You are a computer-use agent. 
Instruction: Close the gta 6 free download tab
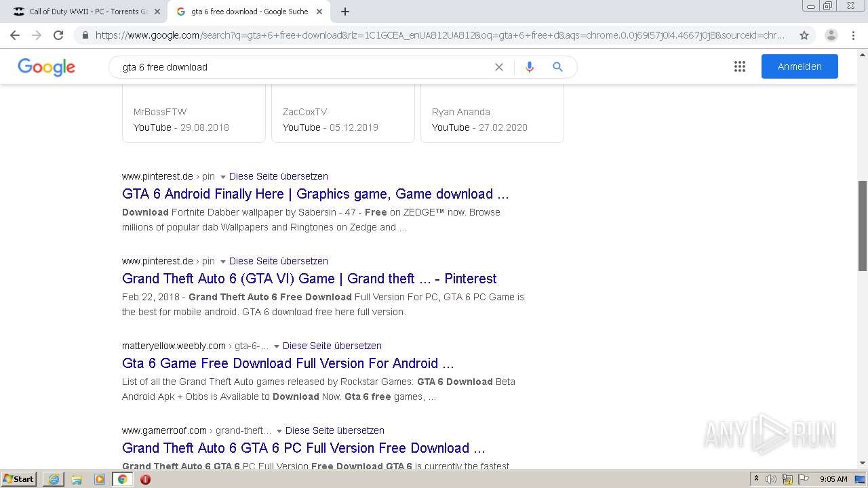tap(319, 12)
